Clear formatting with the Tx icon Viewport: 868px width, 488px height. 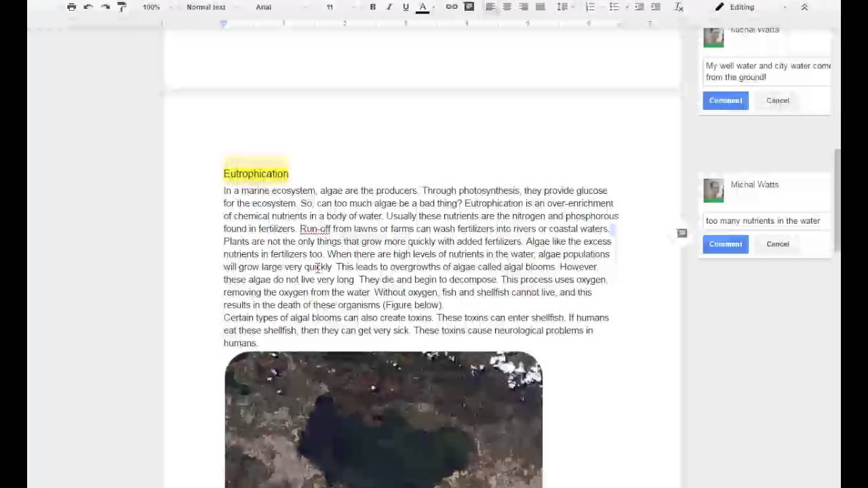coord(679,7)
